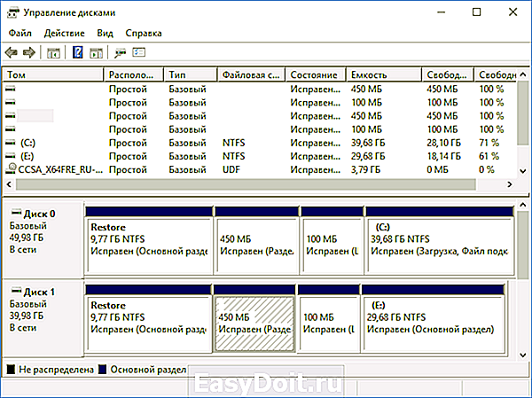Sort by the Состояние column header
This screenshot has width=532, height=398.
click(316, 74)
